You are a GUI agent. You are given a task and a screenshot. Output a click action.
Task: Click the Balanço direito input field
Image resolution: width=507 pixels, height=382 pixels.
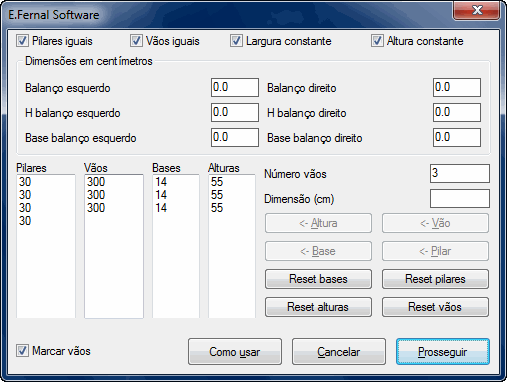point(457,88)
